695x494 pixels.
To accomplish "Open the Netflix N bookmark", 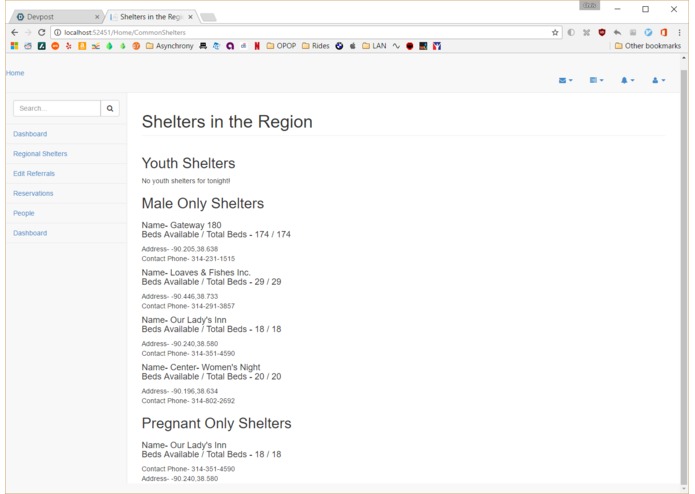I will coord(257,46).
